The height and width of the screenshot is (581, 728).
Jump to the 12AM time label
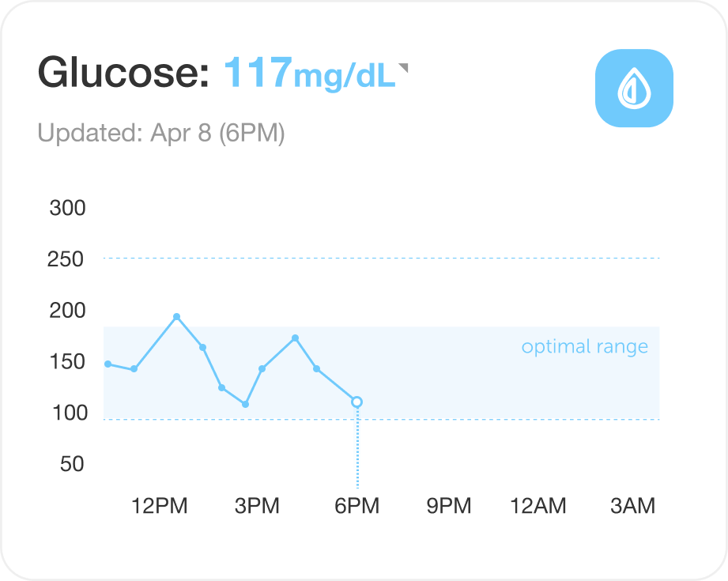538,506
